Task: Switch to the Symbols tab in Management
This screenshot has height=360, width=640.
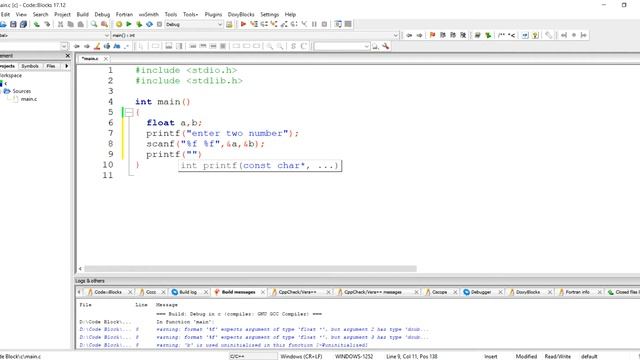Action: 30,66
